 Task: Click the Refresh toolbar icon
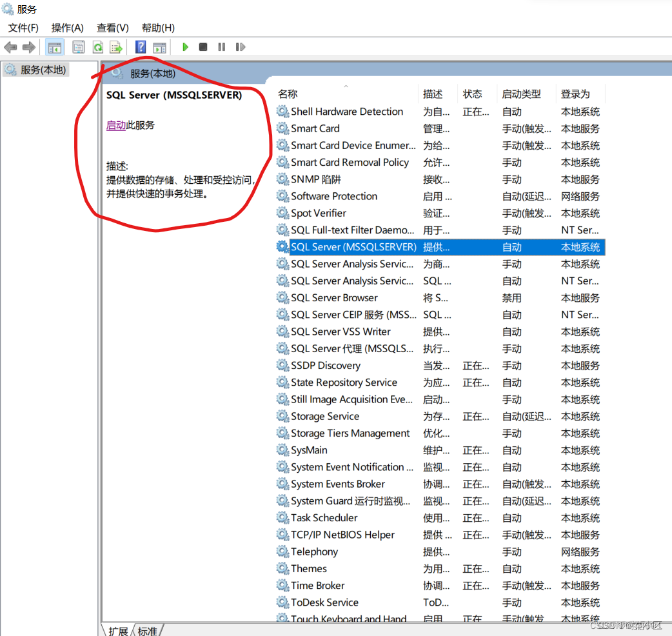pos(98,47)
